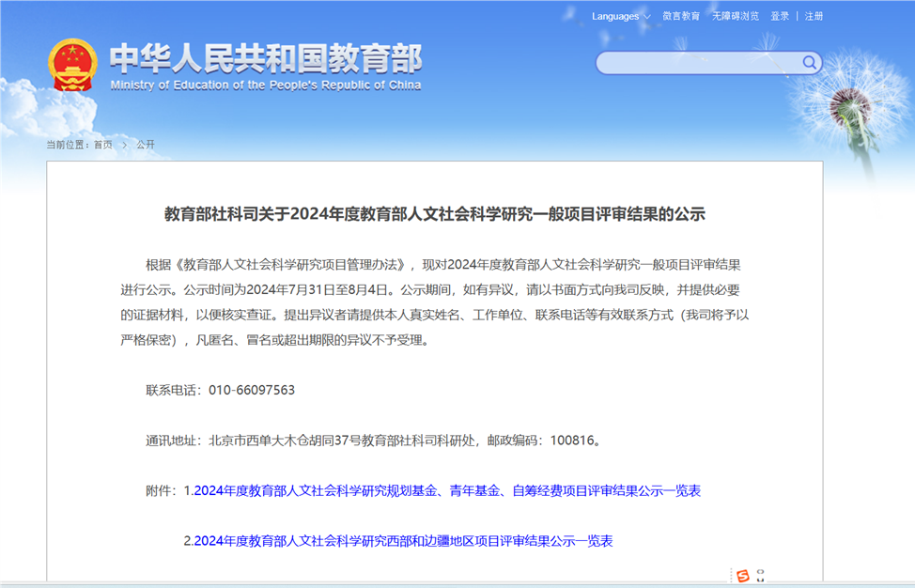Click 登录 to log in
The height and width of the screenshot is (588, 915).
[780, 16]
